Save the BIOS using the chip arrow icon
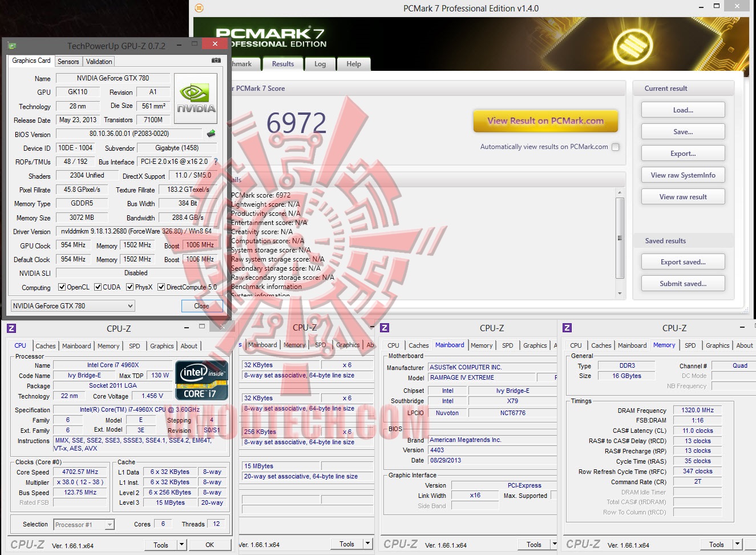This screenshot has width=756, height=555. (x=211, y=134)
